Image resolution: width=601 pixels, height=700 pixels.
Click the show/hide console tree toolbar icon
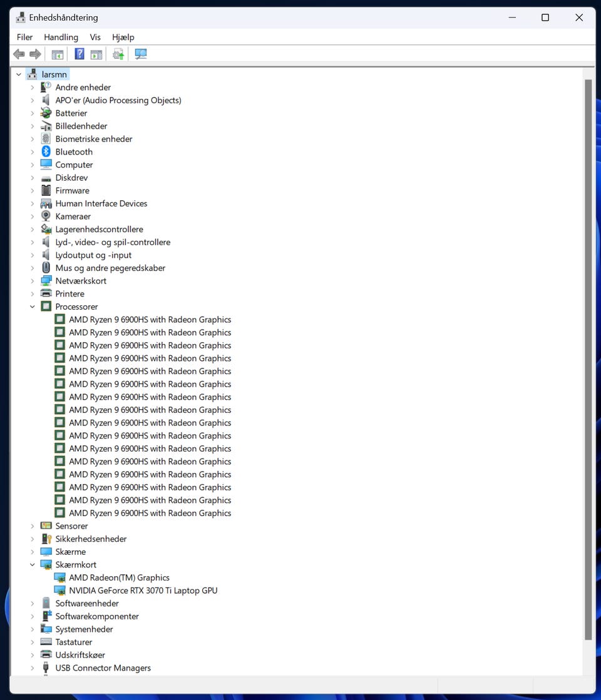[x=57, y=54]
